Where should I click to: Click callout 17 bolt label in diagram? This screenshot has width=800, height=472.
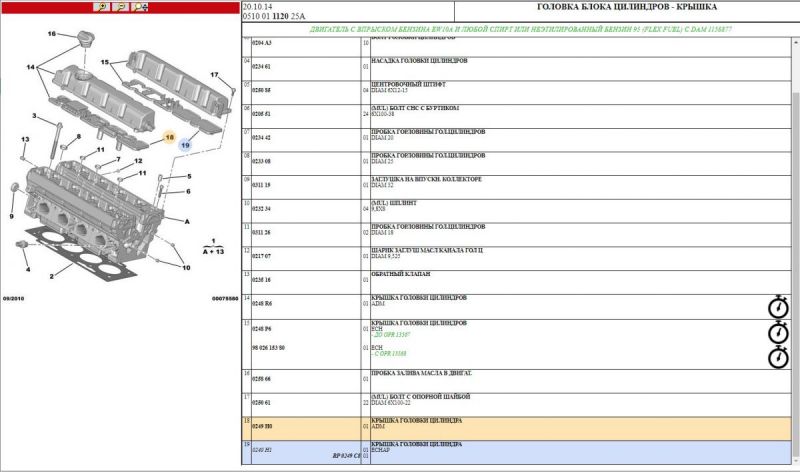tap(214, 76)
